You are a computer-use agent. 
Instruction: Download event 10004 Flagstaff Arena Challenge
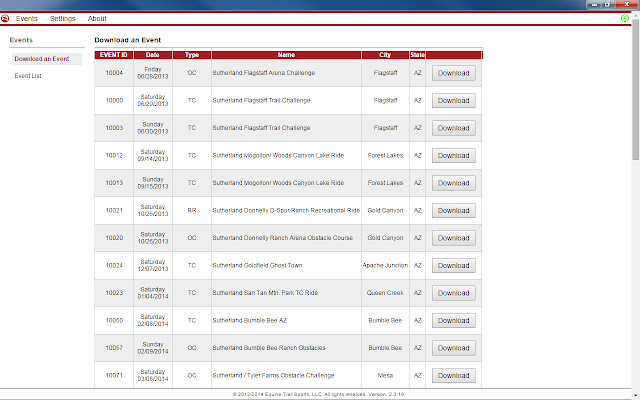[x=453, y=73]
